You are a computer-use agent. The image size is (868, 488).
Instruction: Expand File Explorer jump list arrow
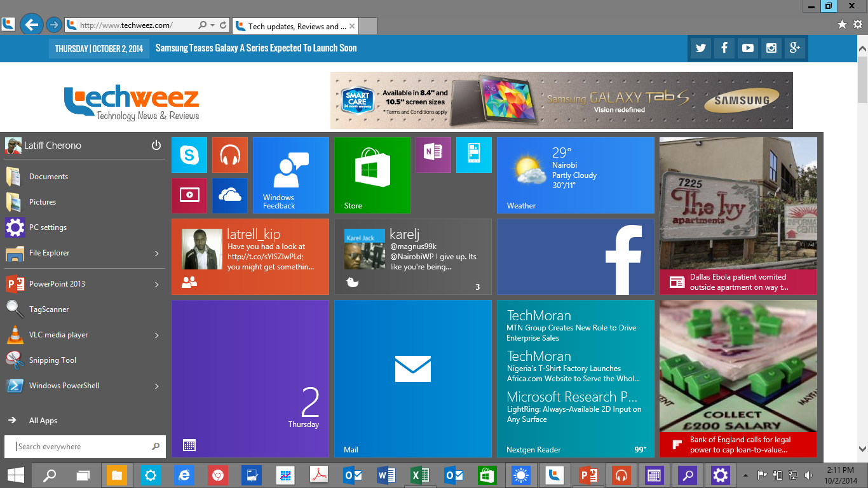click(x=157, y=254)
